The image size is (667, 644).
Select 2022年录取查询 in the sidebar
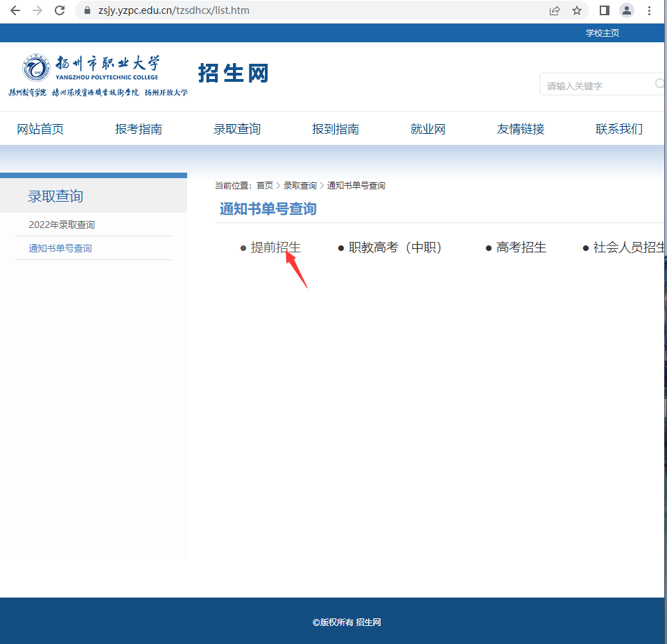click(x=62, y=225)
